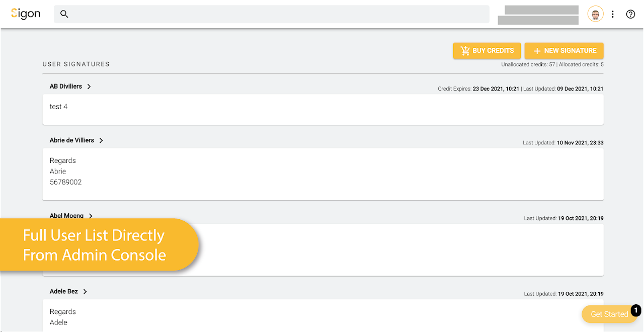Click the Get Started button
The height and width of the screenshot is (332, 644).
pos(609,314)
